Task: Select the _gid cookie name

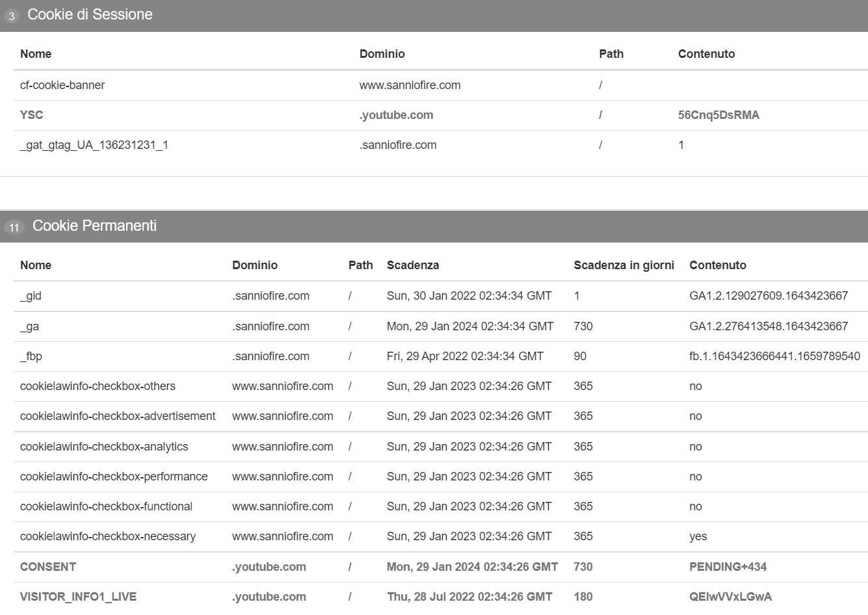Action: (31, 296)
